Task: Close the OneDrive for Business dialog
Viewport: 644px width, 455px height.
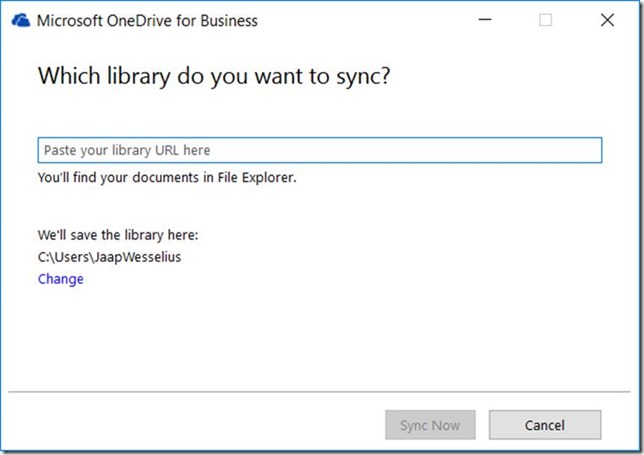Action: [x=607, y=20]
